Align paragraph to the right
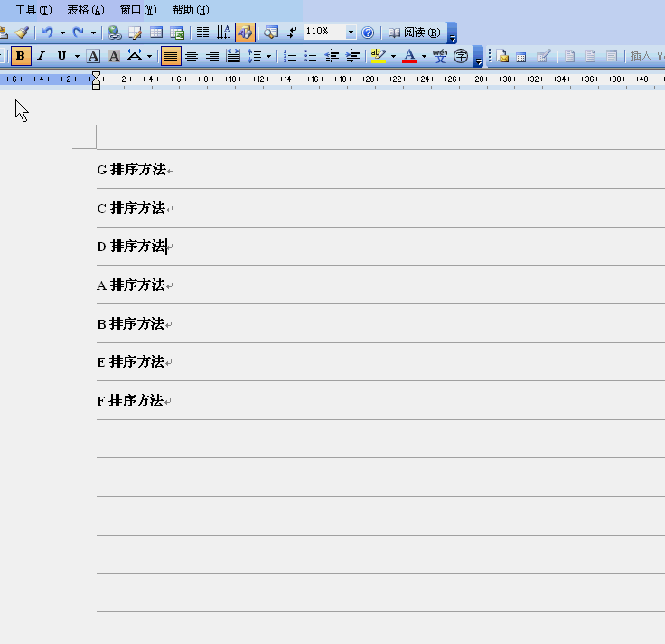This screenshot has height=644, width=665. [212, 56]
